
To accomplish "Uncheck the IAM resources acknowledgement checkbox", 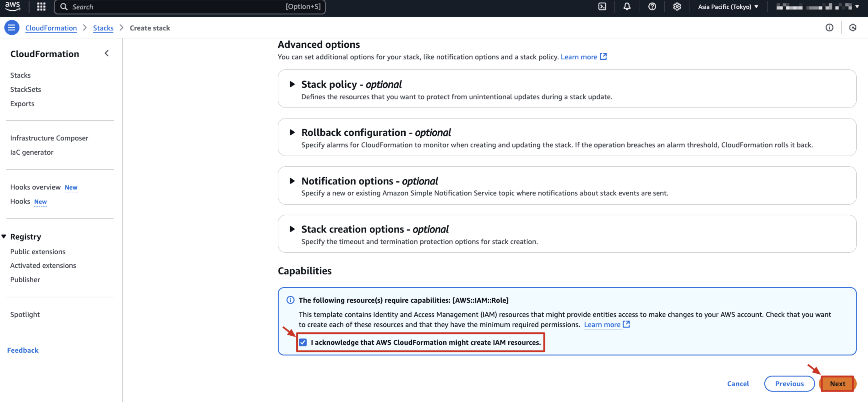I will tap(303, 342).
